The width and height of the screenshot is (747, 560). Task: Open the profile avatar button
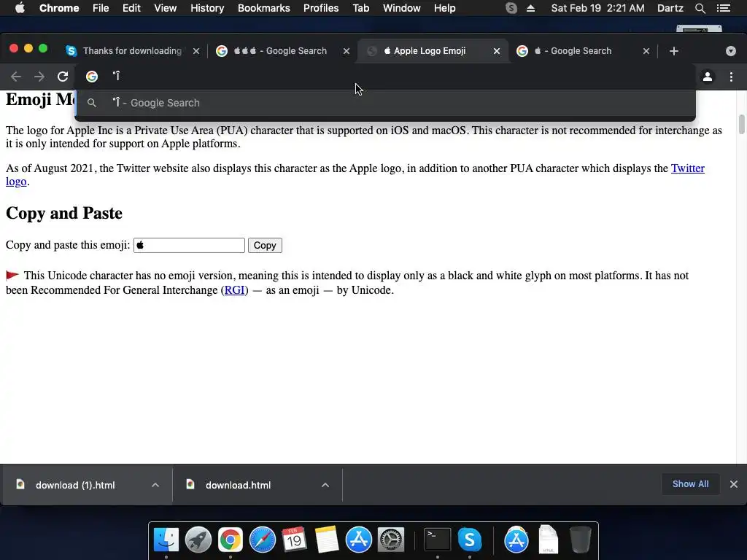tap(708, 77)
